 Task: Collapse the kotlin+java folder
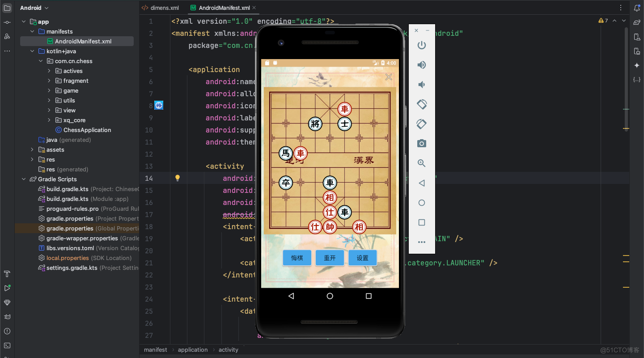(32, 51)
